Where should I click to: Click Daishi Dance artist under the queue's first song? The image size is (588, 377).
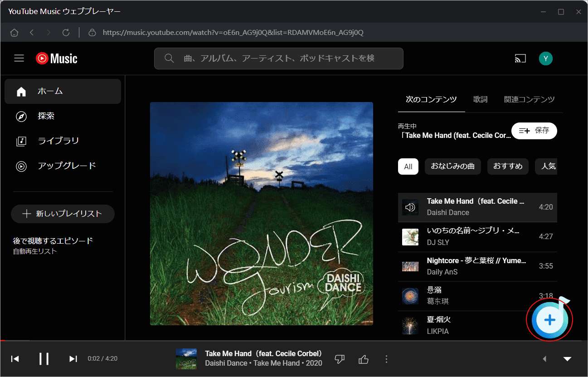[x=448, y=212]
